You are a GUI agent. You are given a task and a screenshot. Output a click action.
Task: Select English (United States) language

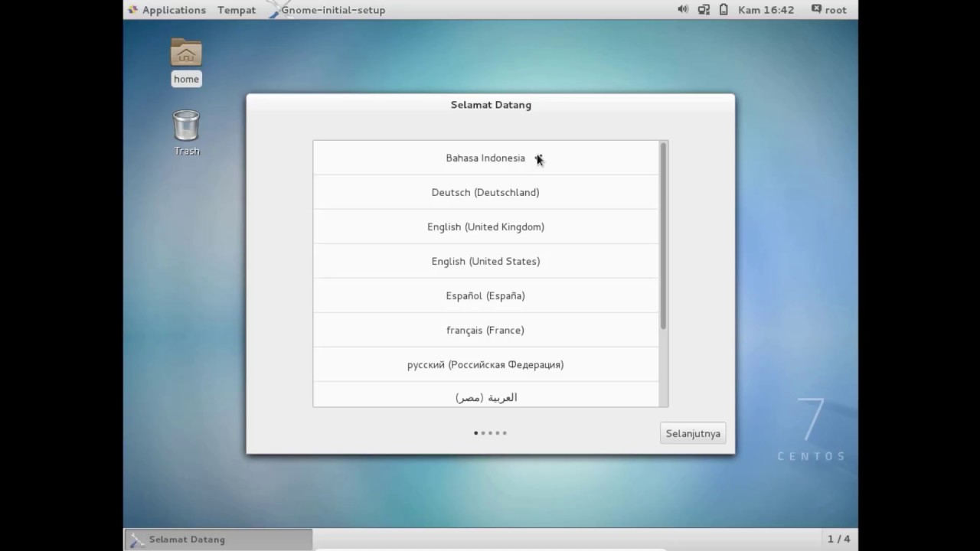click(x=485, y=261)
